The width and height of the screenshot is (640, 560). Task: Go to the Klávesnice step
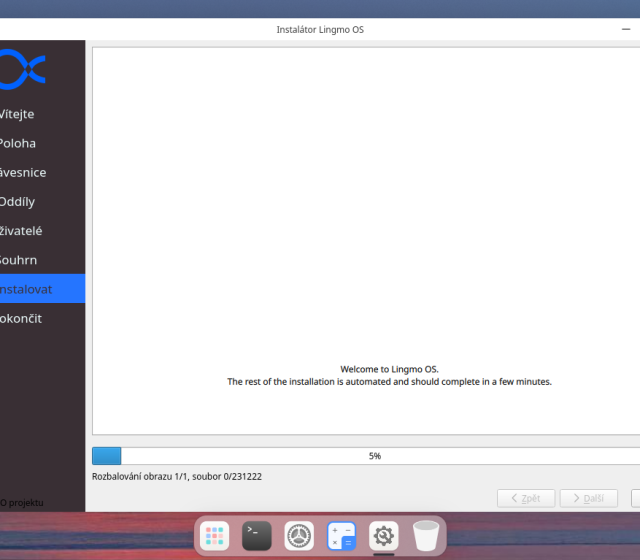click(x=24, y=172)
